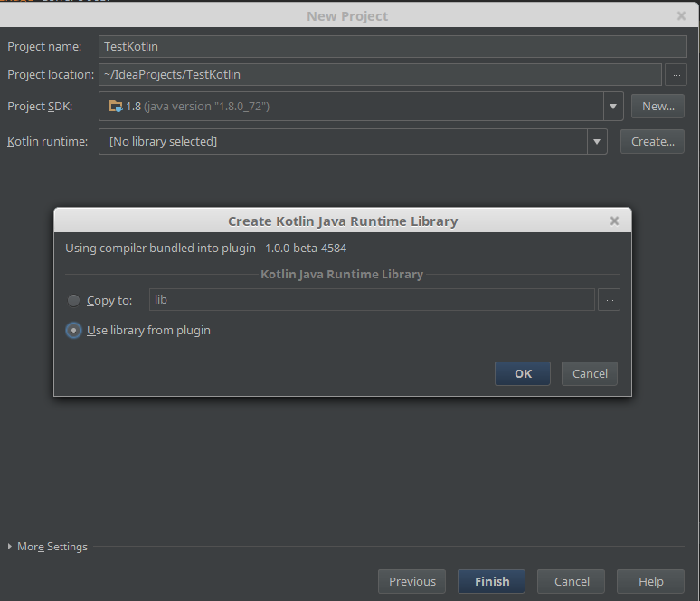The width and height of the screenshot is (700, 601).
Task: Select the Copy to radio button
Action: 73,301
